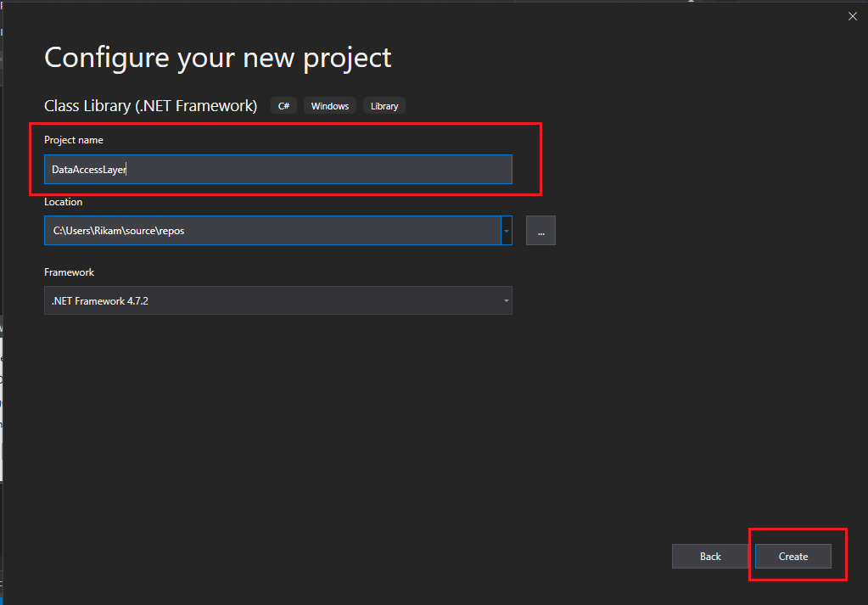Click the Library project type tag
The height and width of the screenshot is (605, 868).
point(384,105)
